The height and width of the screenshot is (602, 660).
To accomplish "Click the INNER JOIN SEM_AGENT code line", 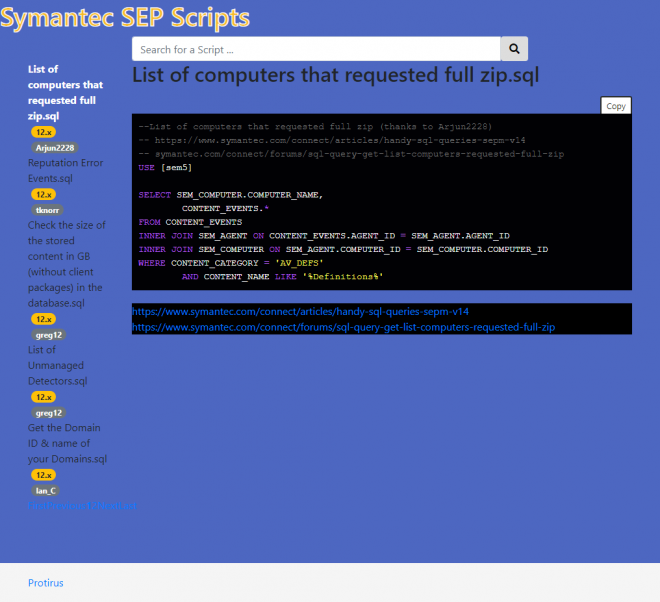I will coord(324,236).
